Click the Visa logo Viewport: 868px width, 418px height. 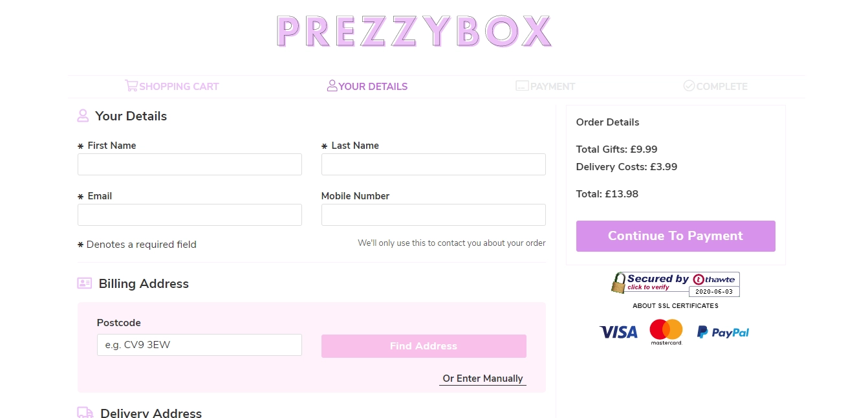coord(618,332)
